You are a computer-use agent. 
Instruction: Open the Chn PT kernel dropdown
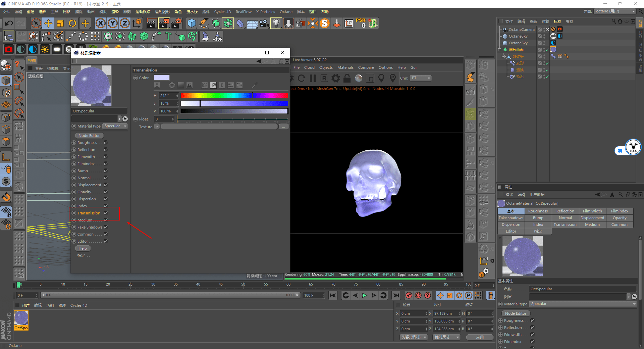point(421,78)
